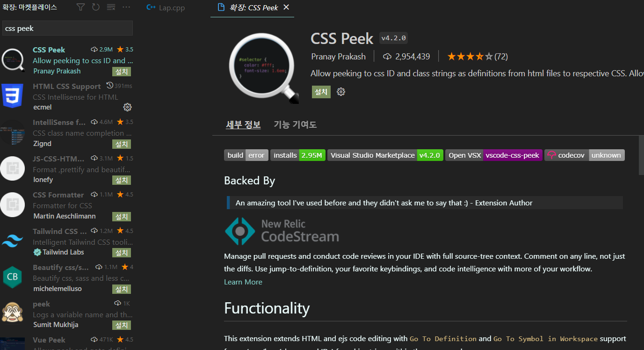Open the build error badge
Screen dimensions: 644x350
click(x=246, y=155)
